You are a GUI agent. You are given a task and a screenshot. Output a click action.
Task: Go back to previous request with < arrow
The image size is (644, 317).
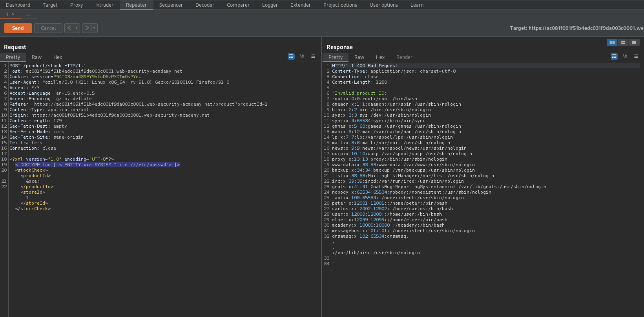[69, 28]
